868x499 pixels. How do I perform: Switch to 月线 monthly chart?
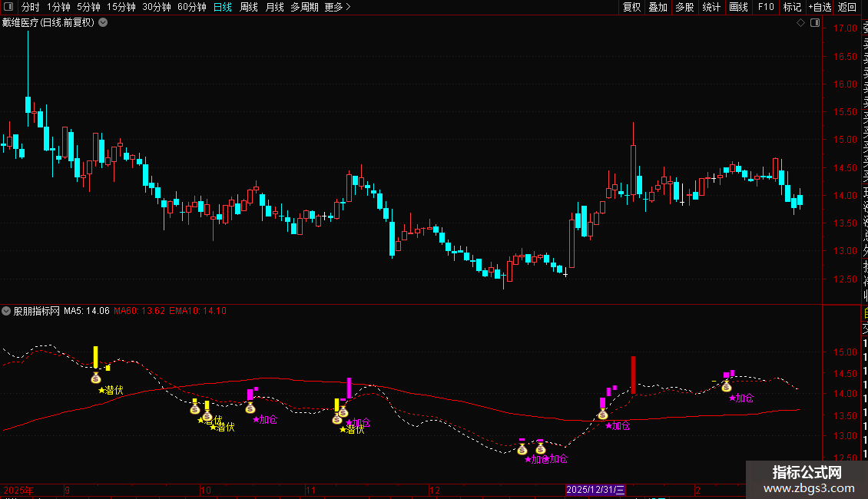point(274,7)
